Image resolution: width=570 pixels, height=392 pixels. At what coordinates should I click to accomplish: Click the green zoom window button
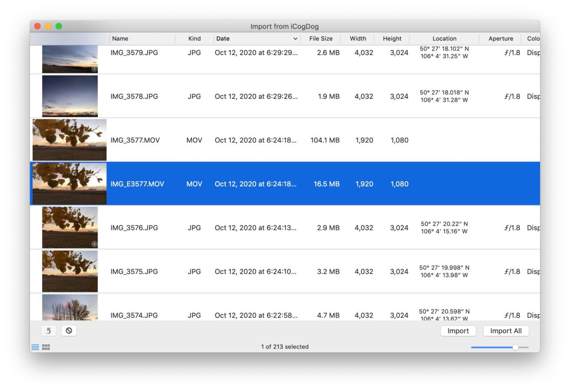pyautogui.click(x=59, y=26)
